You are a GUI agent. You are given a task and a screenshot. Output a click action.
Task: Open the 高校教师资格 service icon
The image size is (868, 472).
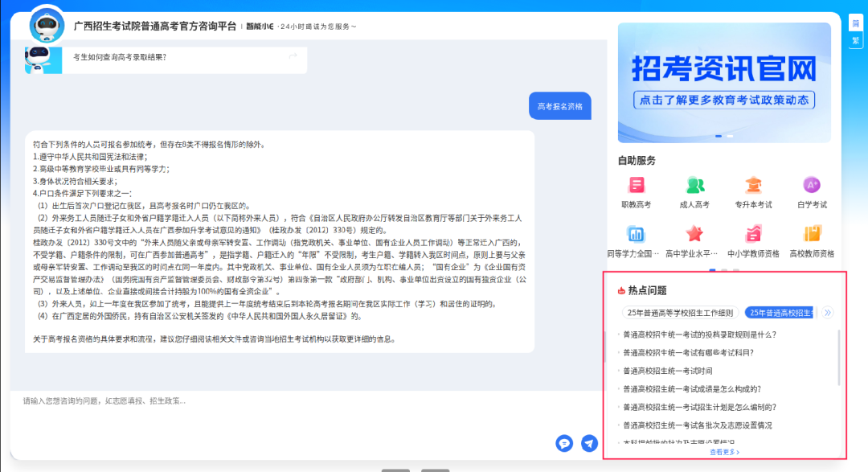pos(811,235)
